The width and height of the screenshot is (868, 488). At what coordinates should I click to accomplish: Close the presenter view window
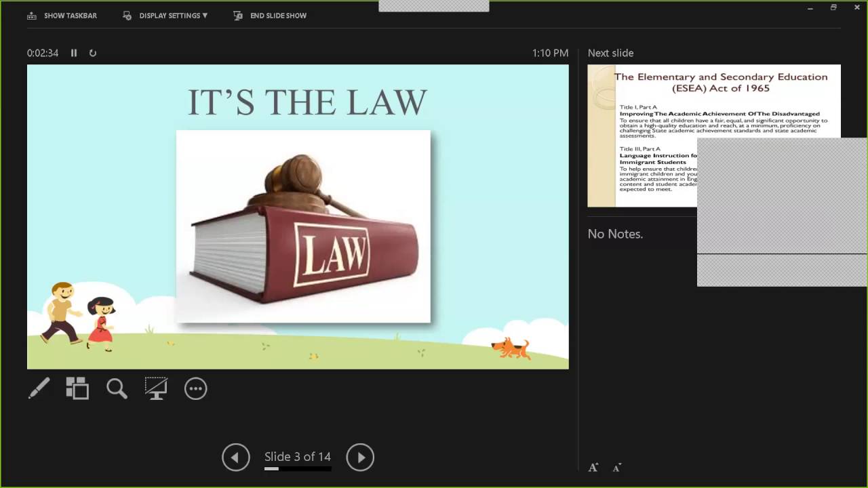[x=856, y=7]
